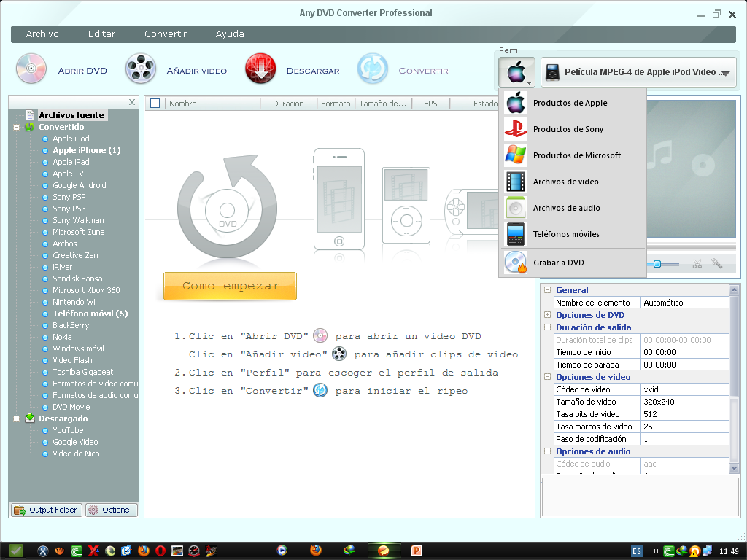The height and width of the screenshot is (560, 747).
Task: Click the mobile phone icon in menu
Action: [516, 234]
